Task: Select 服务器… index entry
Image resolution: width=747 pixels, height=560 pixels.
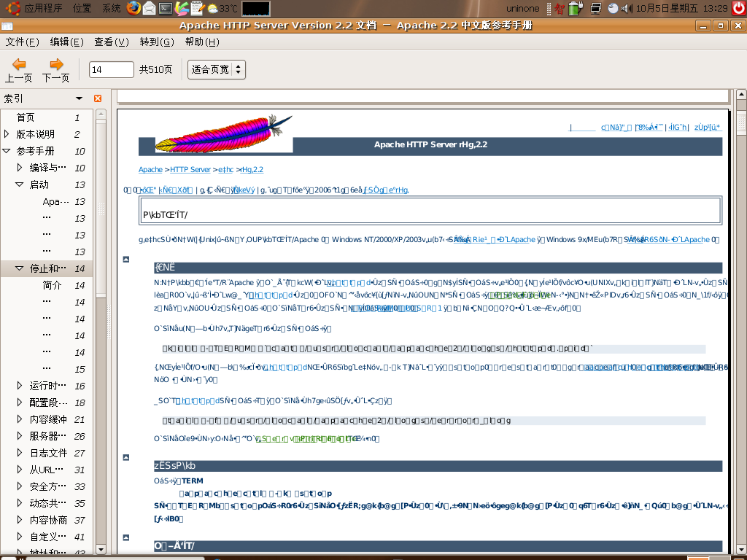Action: coord(47,436)
